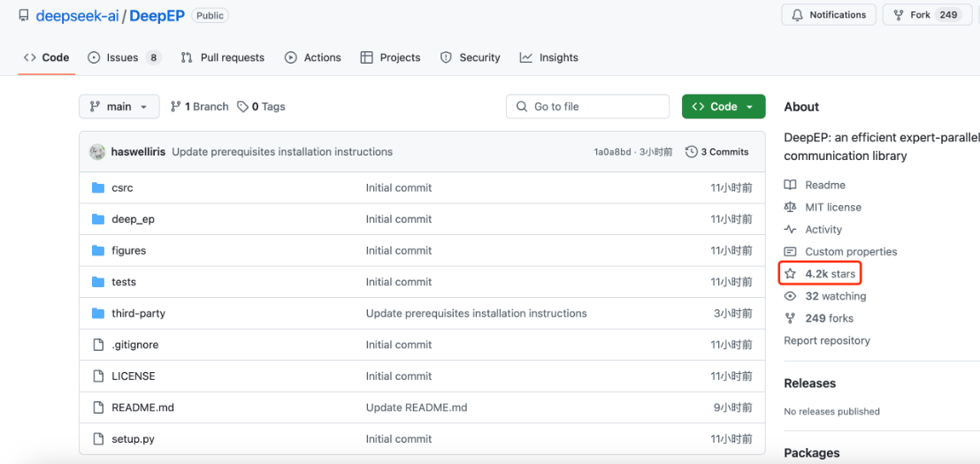Screen dimensions: 980x464
Task: Click the setup.py file icon
Action: [98, 439]
